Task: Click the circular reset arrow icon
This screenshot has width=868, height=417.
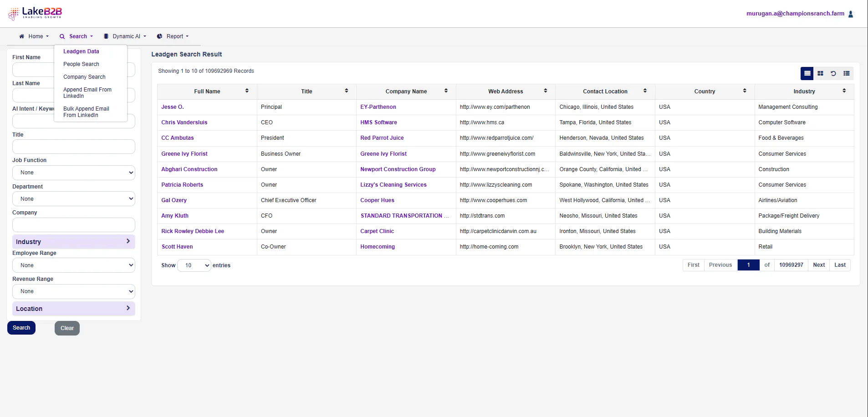Action: coord(833,73)
